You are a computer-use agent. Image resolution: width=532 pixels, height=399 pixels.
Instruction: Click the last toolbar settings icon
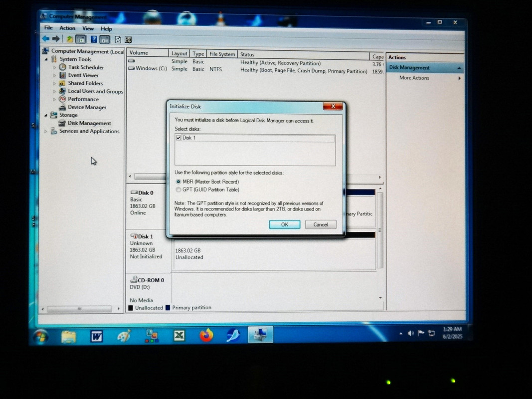coord(128,40)
